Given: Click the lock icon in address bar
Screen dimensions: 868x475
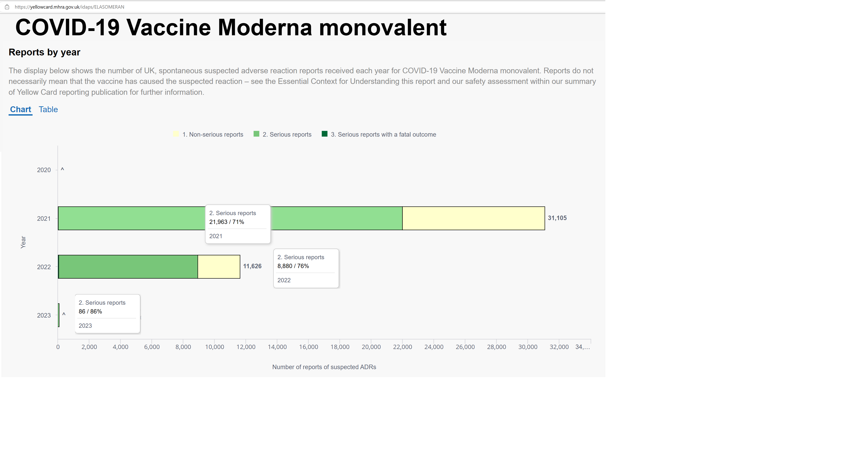Looking at the screenshot, I should [7, 7].
